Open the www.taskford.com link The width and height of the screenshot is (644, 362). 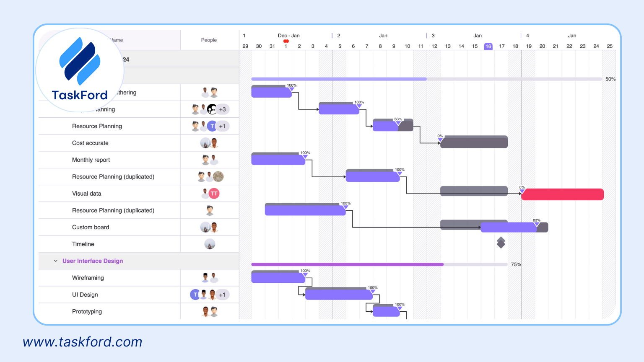(83, 342)
